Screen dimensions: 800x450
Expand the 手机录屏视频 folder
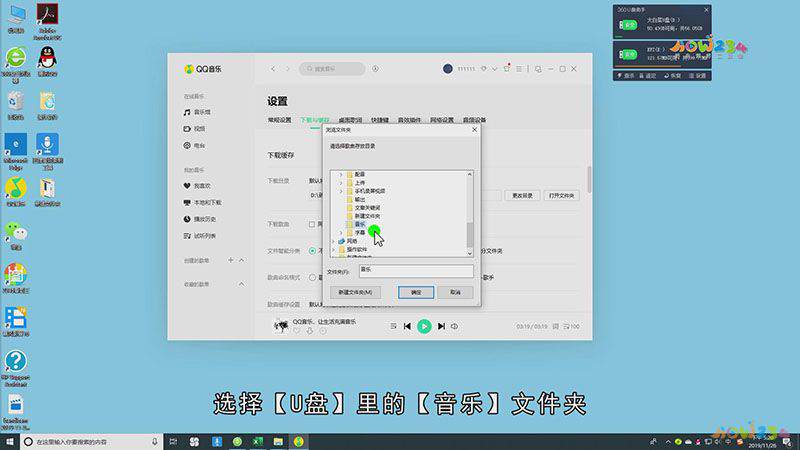[341, 191]
